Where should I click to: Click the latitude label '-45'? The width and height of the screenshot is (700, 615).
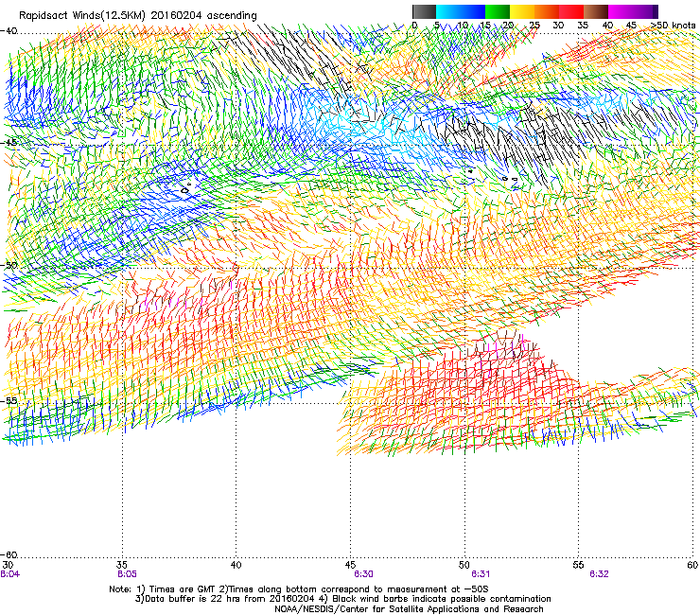9,143
